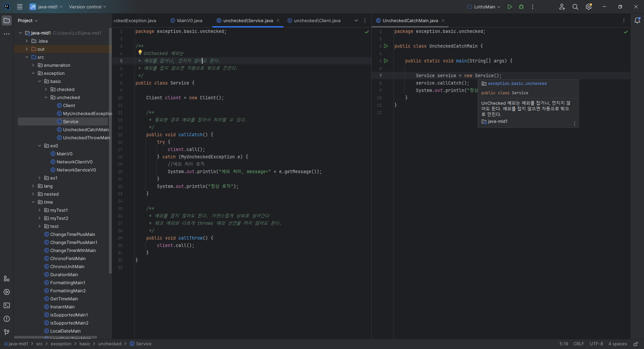
Task: Open the Version control dropdown
Action: (x=88, y=7)
